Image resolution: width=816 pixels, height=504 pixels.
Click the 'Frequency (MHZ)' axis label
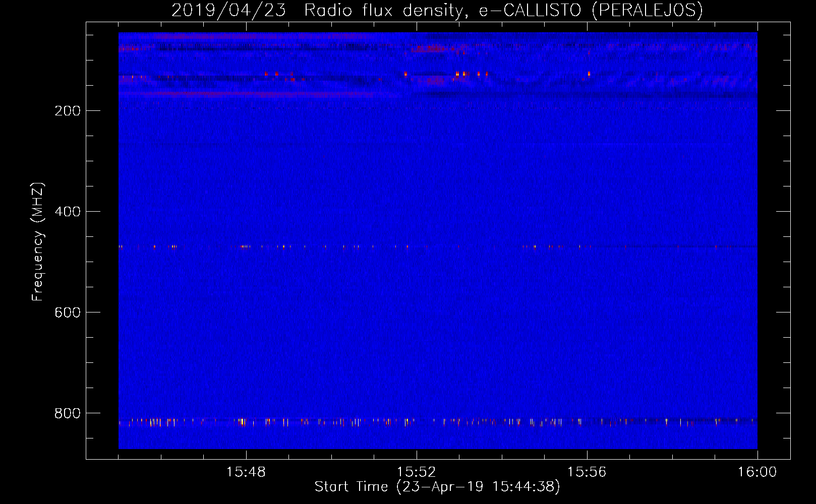point(38,241)
